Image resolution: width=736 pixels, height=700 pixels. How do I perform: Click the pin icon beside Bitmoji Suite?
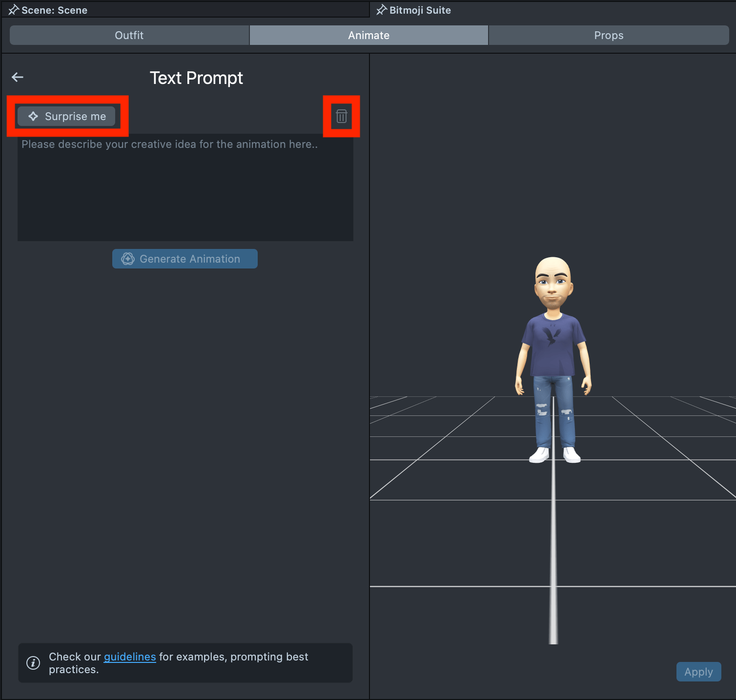[382, 10]
